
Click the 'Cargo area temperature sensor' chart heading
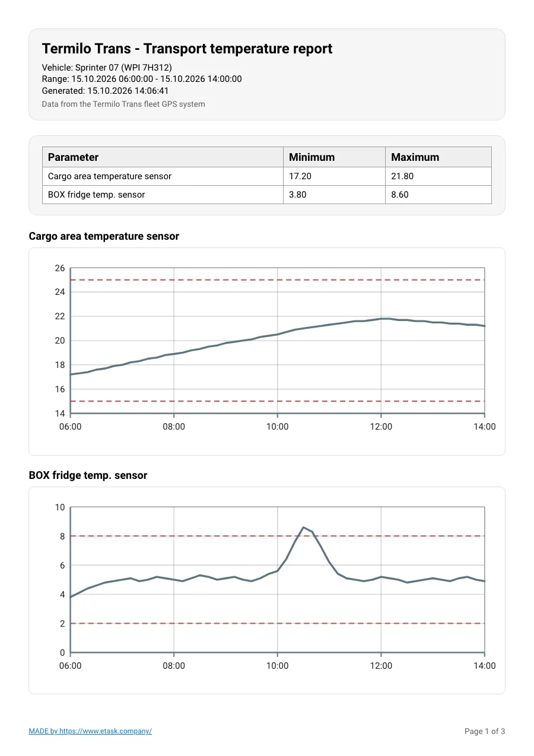pos(104,236)
